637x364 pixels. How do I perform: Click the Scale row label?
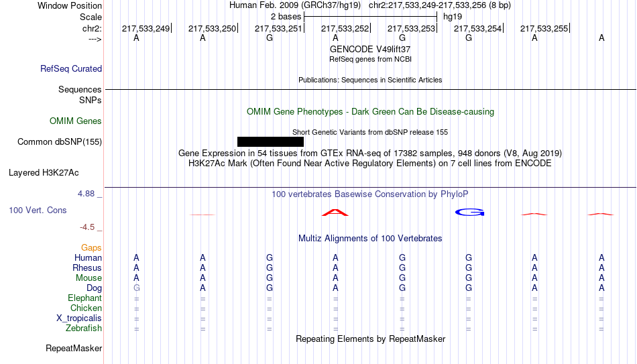[91, 17]
